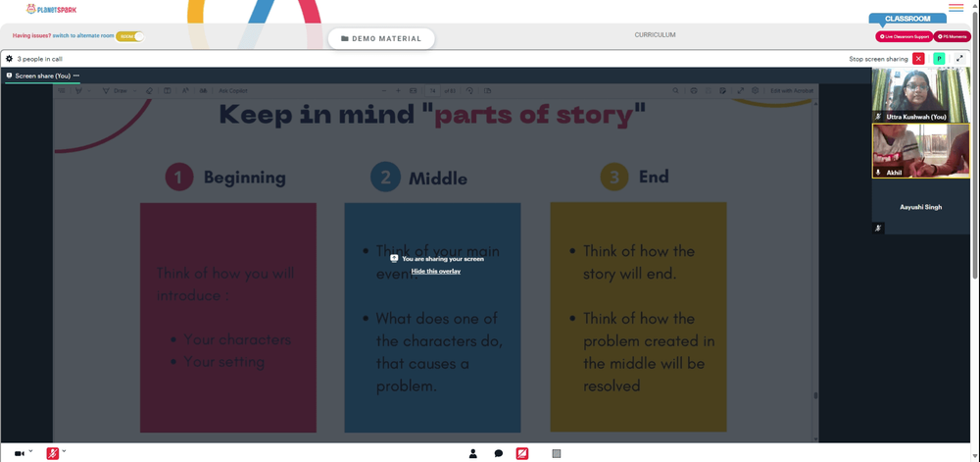Screen dimensions: 980x462
Task: Click Hide this overlay link
Action: [436, 271]
